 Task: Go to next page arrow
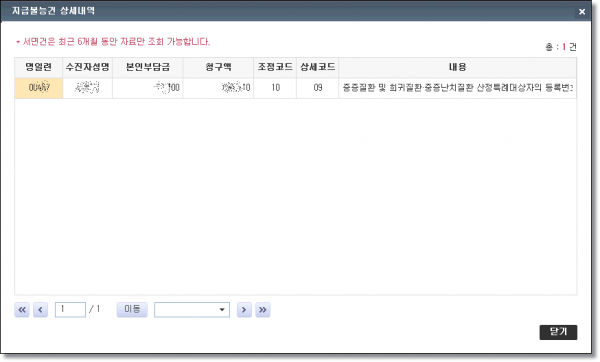pos(244,310)
